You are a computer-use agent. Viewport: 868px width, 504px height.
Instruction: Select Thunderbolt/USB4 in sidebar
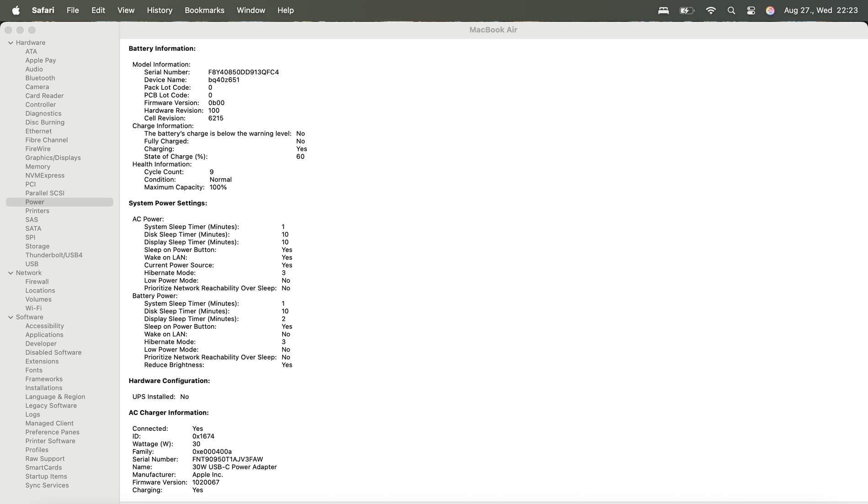pyautogui.click(x=54, y=255)
